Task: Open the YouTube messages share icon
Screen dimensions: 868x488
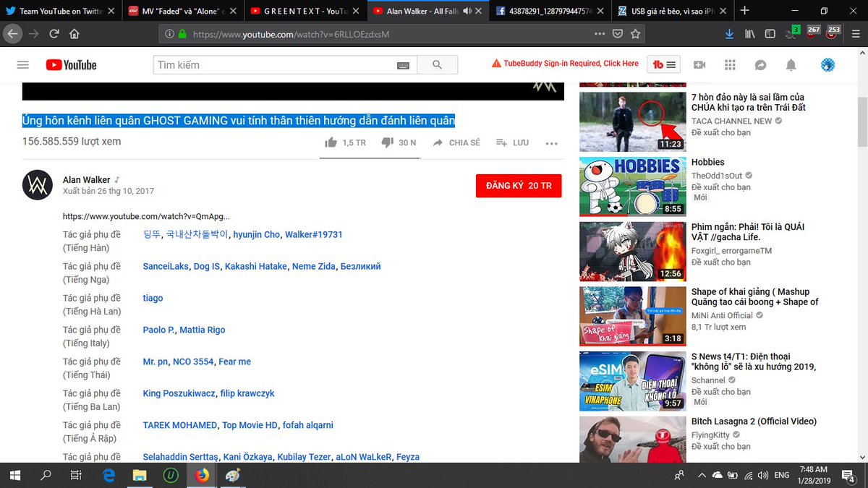Action: [x=760, y=65]
